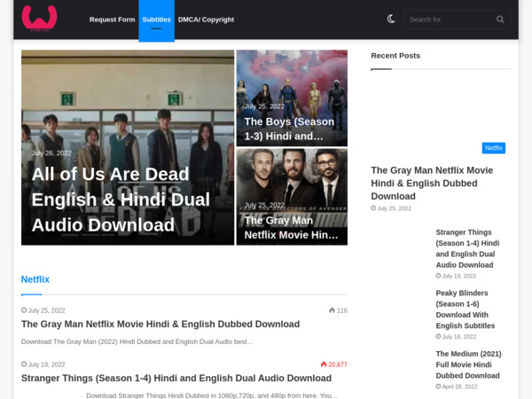
Task: Open The Gray Man post in Recent Posts
Action: tap(432, 184)
